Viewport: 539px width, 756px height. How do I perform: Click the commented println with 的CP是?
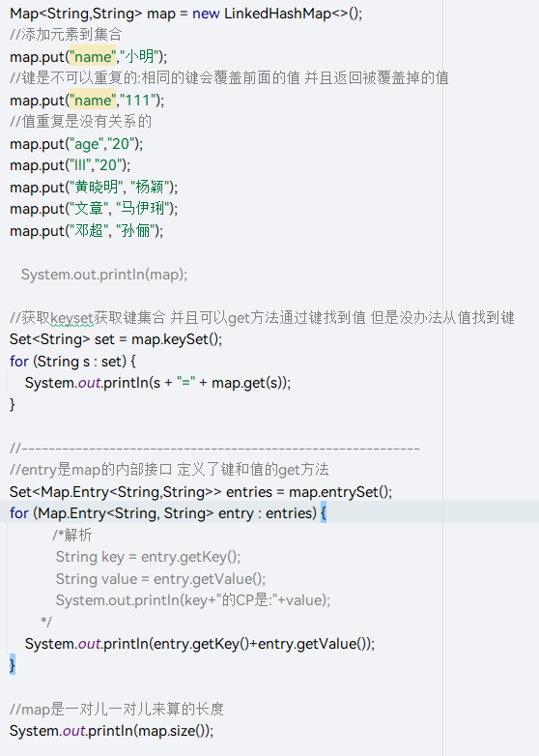click(x=193, y=600)
